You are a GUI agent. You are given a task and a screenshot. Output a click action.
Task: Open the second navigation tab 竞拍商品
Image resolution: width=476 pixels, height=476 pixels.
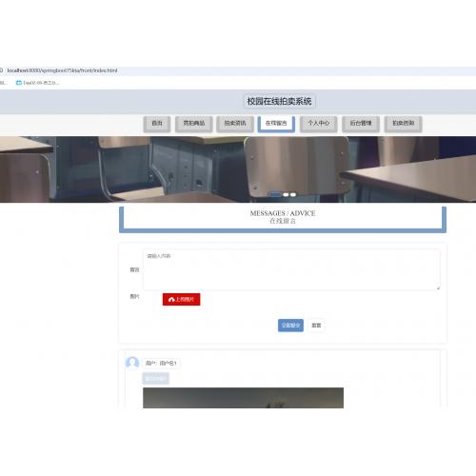[194, 124]
